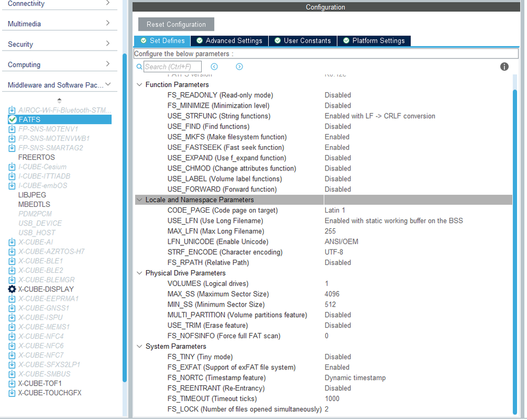The height and width of the screenshot is (420, 527).
Task: Click download icon next to X-CUBE-GNSS1
Action: coord(12,308)
